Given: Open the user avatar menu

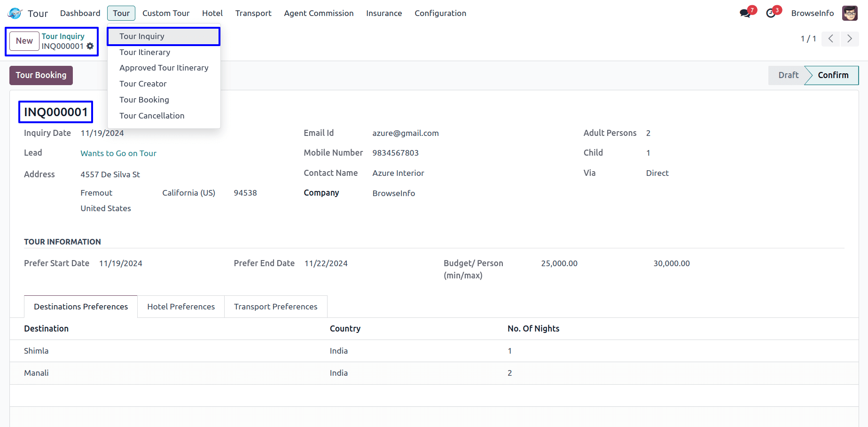Looking at the screenshot, I should (850, 13).
